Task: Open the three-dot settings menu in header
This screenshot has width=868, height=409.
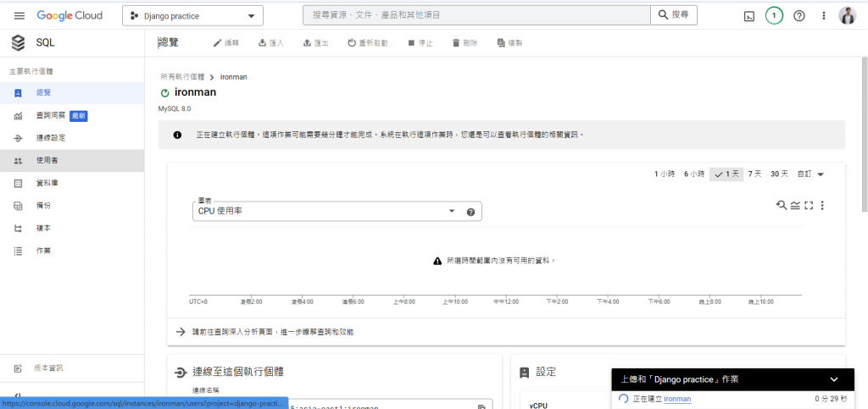Action: tap(824, 16)
